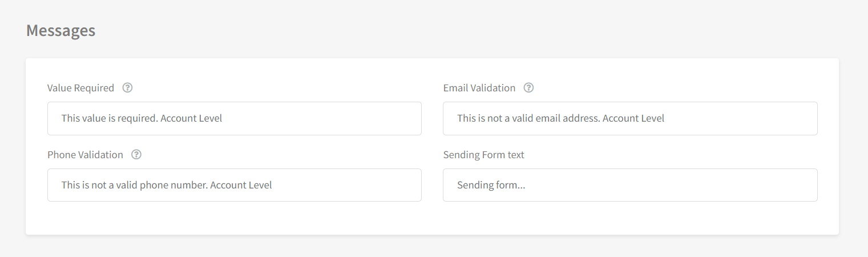Open the Email Validation help tooltip icon
The height and width of the screenshot is (257, 868).
(529, 88)
